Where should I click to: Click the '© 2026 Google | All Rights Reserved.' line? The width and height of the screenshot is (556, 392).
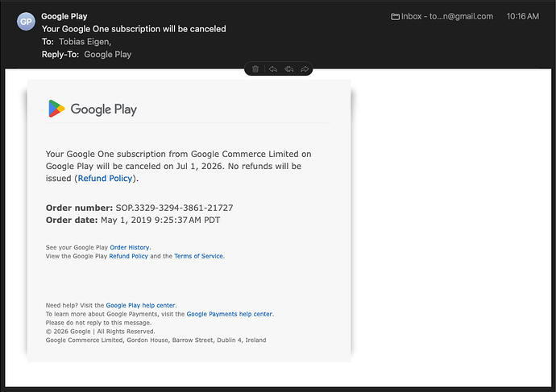click(101, 332)
